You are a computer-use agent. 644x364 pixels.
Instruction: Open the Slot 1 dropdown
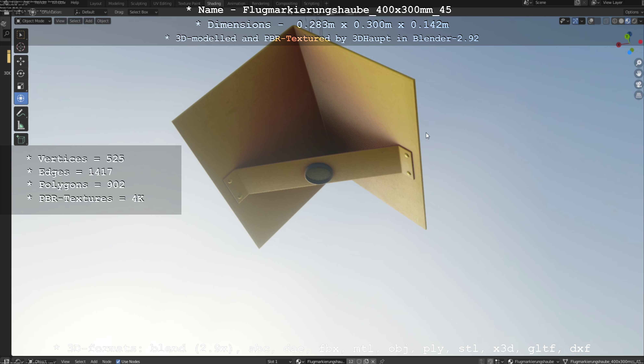point(279,361)
